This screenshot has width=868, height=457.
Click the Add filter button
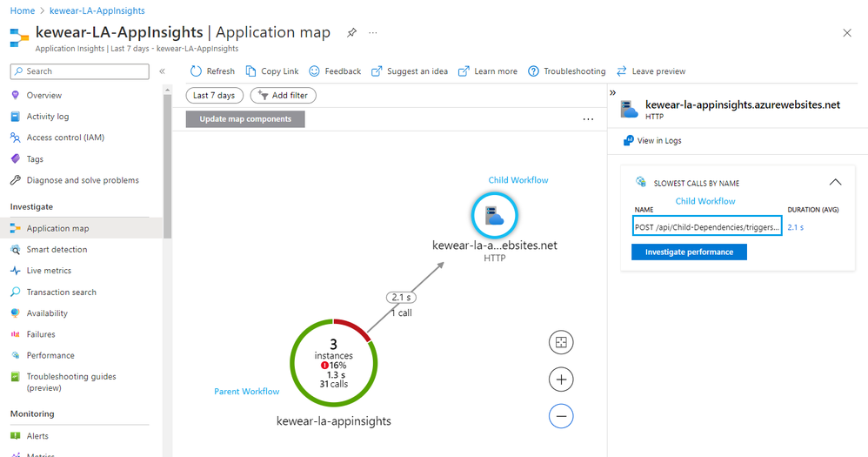283,95
